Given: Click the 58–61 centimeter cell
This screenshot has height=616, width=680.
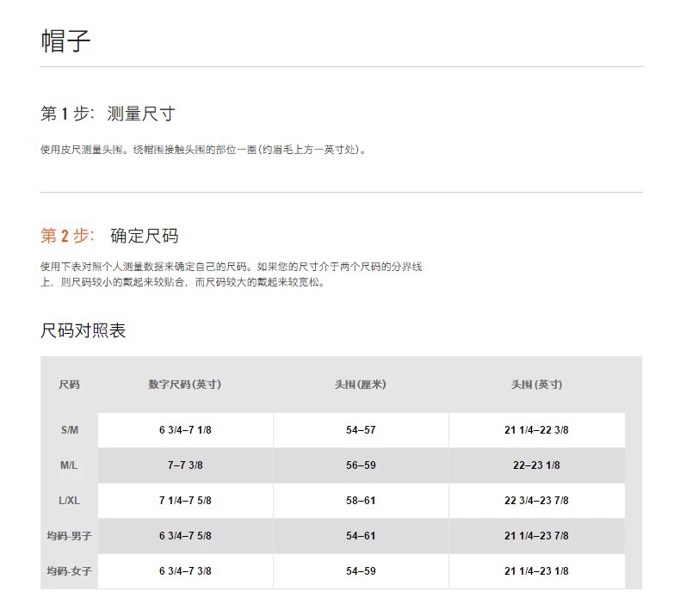Looking at the screenshot, I should tap(361, 501).
